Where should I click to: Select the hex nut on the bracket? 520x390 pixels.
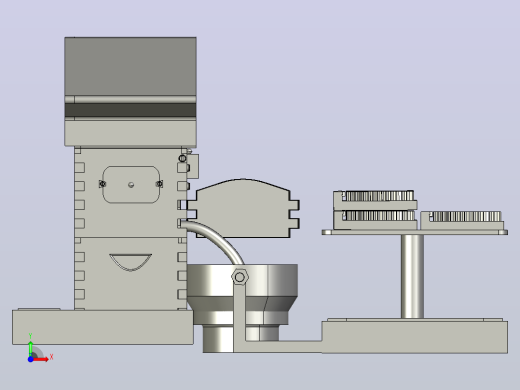[240, 277]
